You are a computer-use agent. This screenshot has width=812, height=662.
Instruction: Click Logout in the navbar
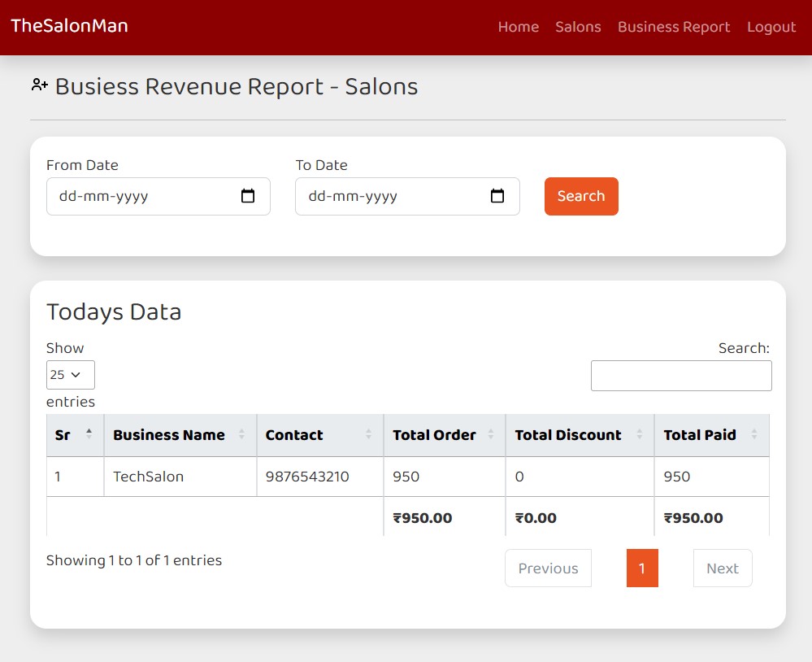pyautogui.click(x=771, y=27)
